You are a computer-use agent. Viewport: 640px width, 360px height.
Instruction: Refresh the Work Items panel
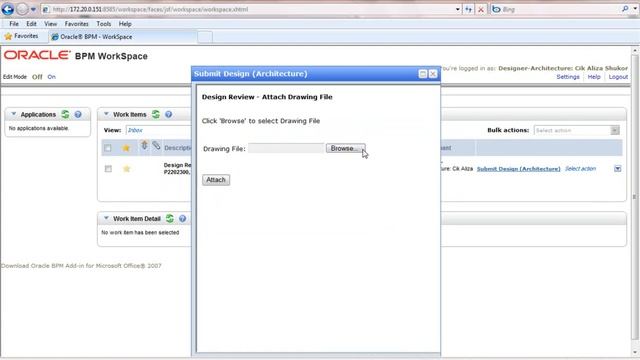[156, 114]
